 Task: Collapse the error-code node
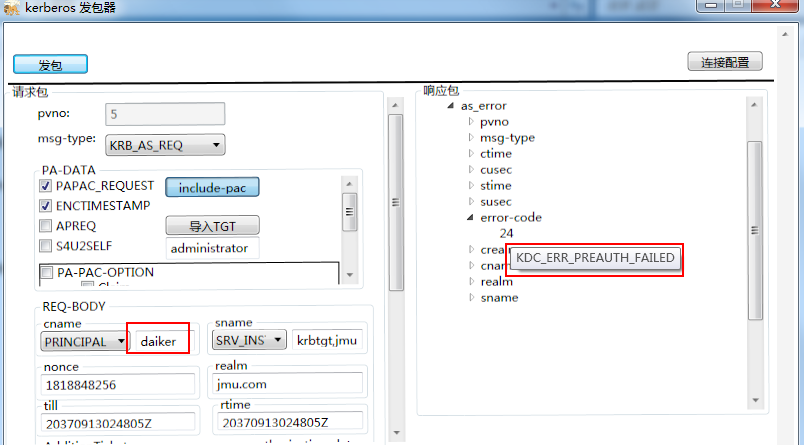pos(470,217)
